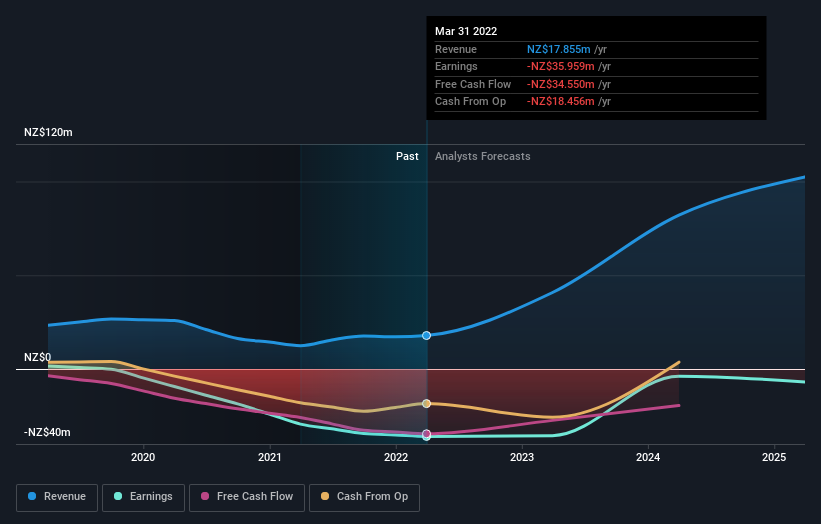
Task: Toggle the Free Cash Flow legend button
Action: (x=247, y=497)
